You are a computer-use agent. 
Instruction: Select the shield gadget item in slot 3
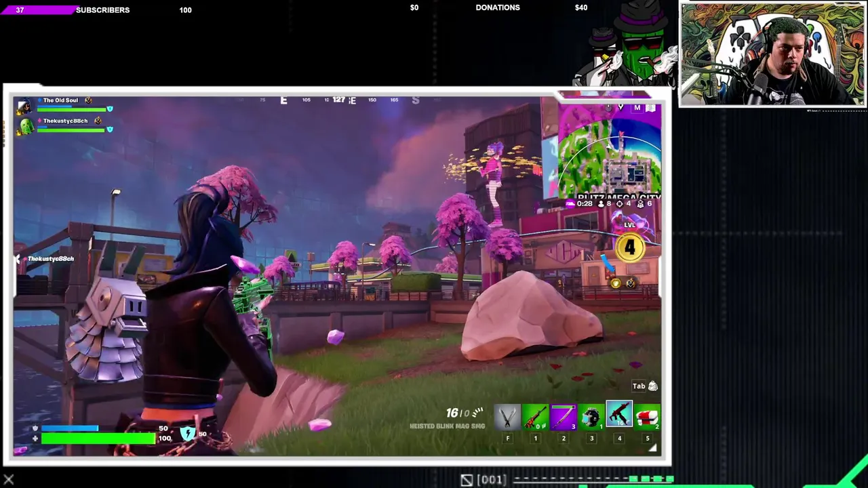[591, 416]
